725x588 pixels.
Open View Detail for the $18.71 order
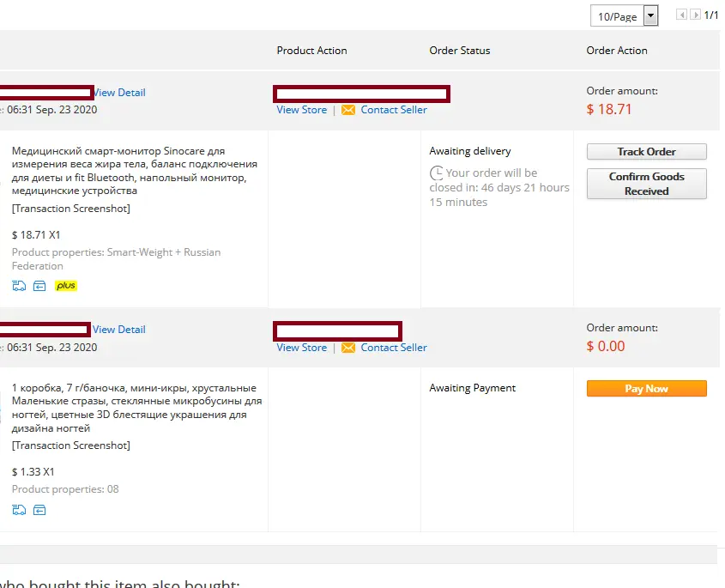point(120,93)
